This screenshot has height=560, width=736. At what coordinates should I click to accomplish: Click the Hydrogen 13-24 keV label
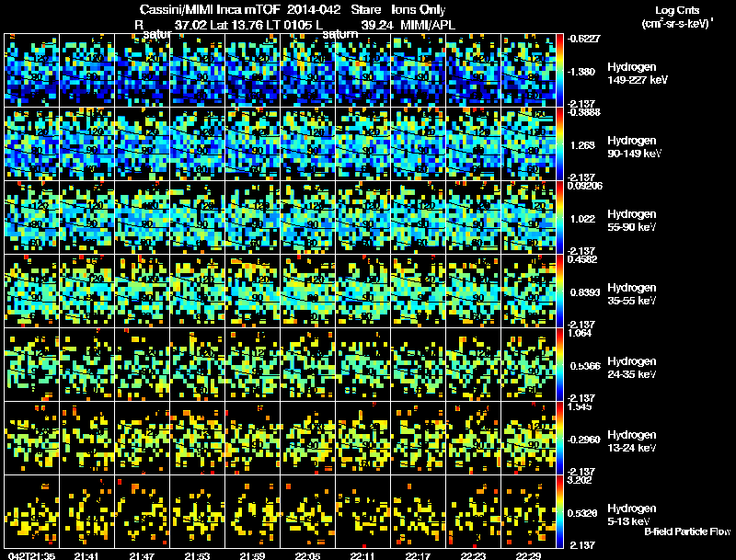(632, 441)
